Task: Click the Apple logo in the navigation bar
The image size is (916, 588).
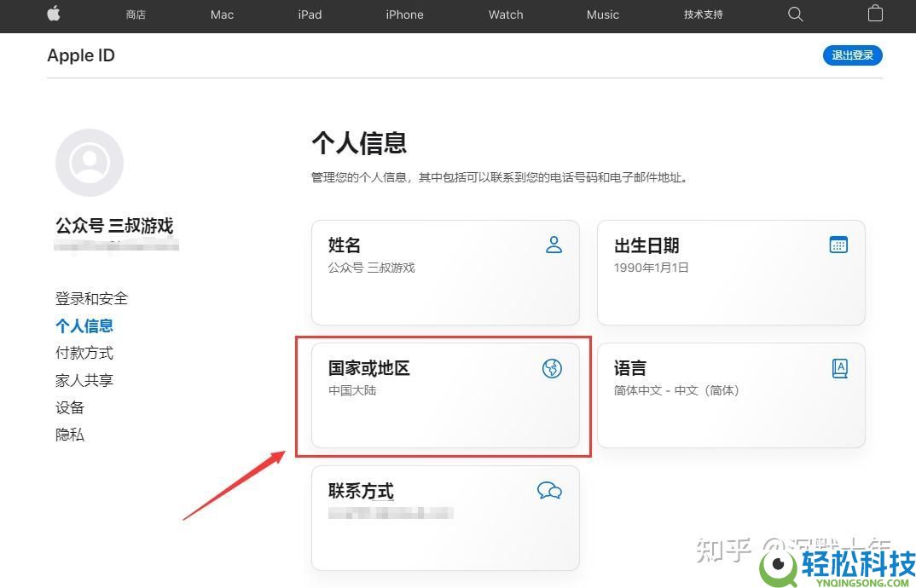Action: click(x=53, y=14)
